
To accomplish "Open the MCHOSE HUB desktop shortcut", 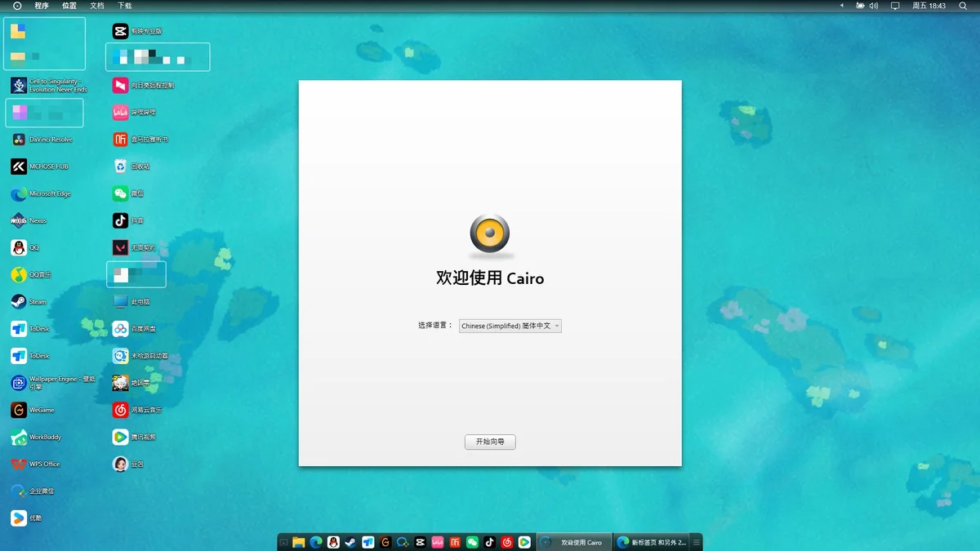I will (40, 167).
